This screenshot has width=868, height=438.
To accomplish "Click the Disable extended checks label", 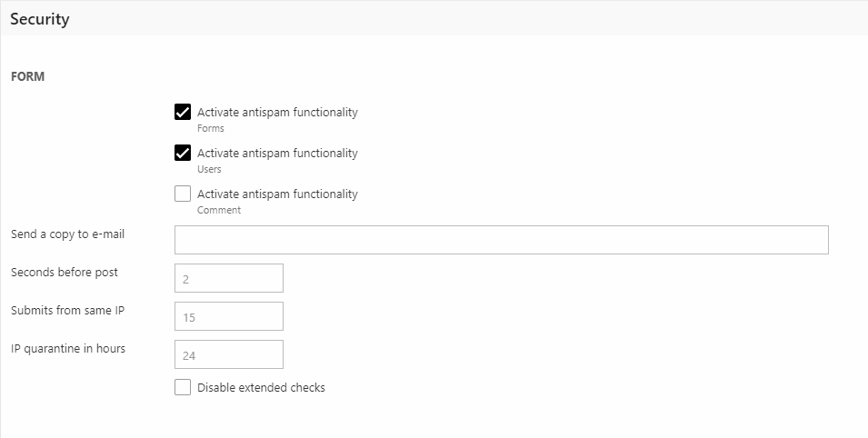I will pos(261,388).
